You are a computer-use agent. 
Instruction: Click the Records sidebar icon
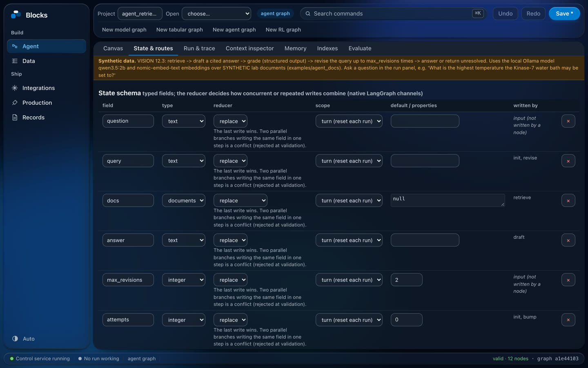coord(15,117)
